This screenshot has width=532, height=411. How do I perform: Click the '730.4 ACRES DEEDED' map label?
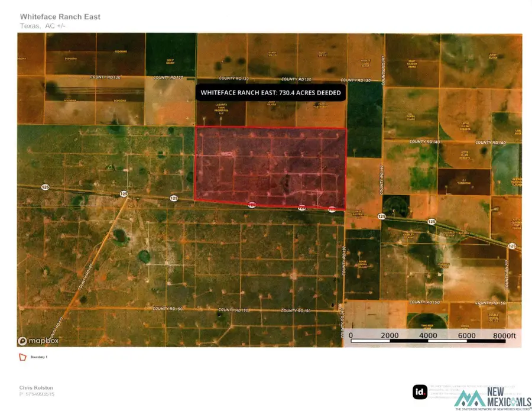click(x=270, y=93)
